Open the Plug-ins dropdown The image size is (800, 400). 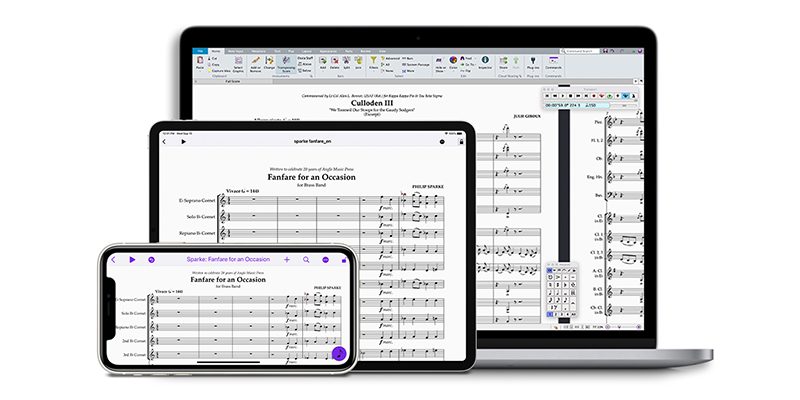click(533, 64)
